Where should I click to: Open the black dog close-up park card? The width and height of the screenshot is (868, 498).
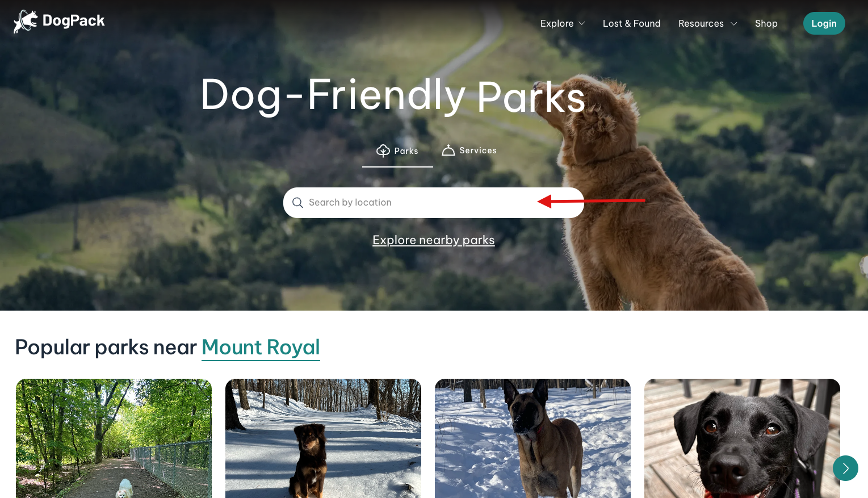click(x=742, y=438)
